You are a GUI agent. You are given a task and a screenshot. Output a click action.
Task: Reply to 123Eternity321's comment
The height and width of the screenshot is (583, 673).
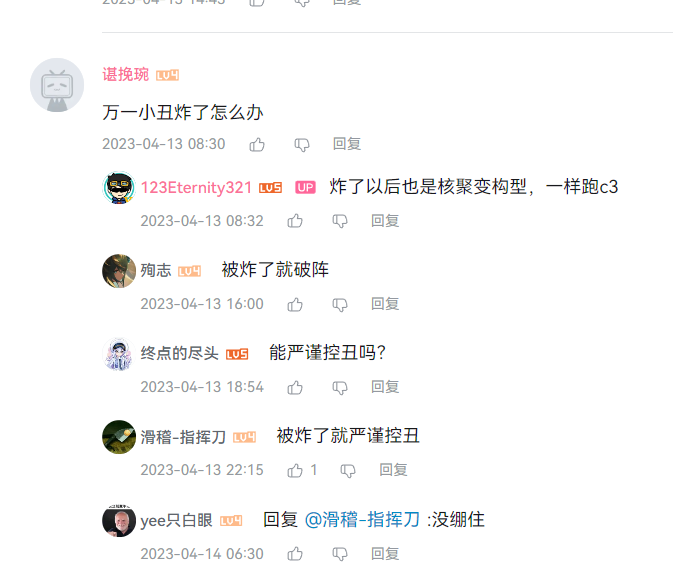[x=385, y=221]
